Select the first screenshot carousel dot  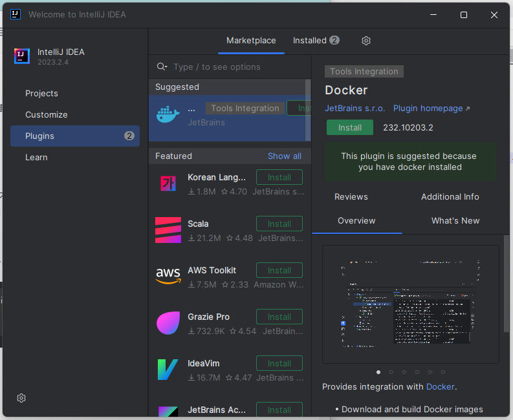tap(378, 372)
